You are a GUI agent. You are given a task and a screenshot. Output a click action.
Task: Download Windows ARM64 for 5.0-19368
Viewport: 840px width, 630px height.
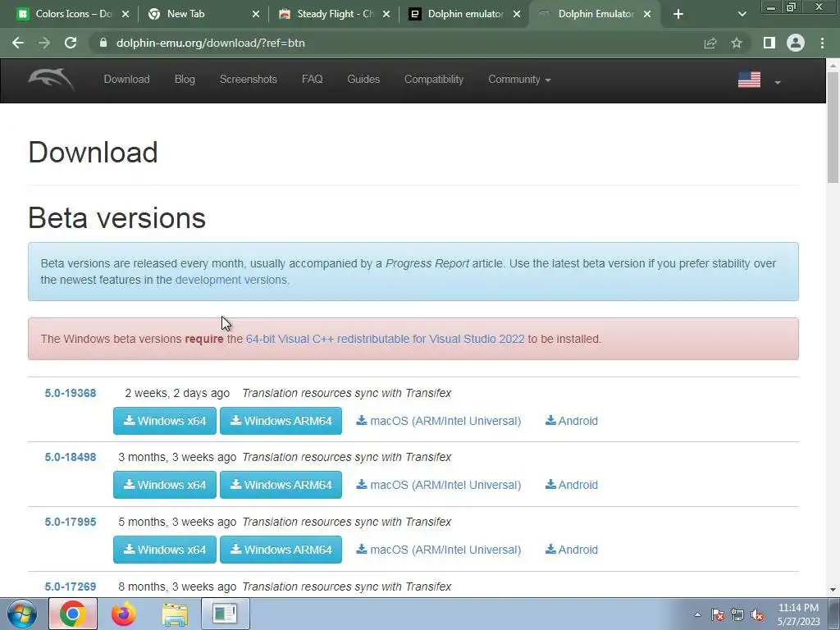click(281, 421)
